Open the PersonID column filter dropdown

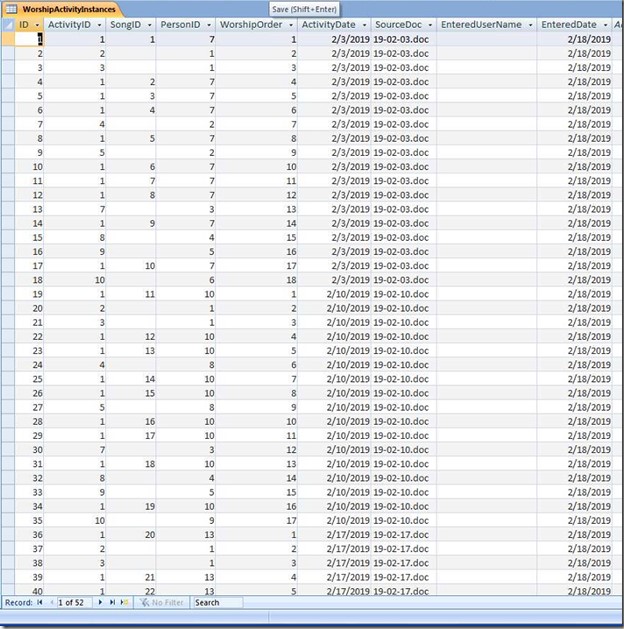[x=209, y=25]
